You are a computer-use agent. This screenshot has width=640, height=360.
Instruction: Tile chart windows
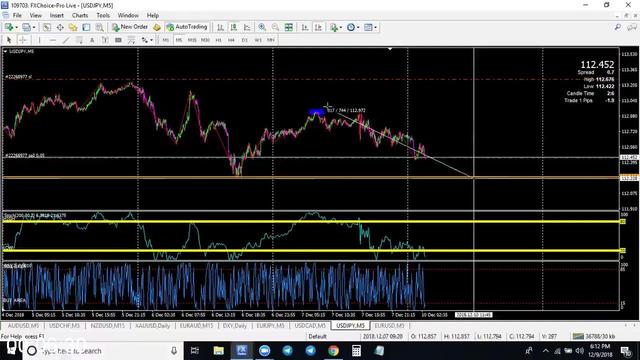pos(289,27)
